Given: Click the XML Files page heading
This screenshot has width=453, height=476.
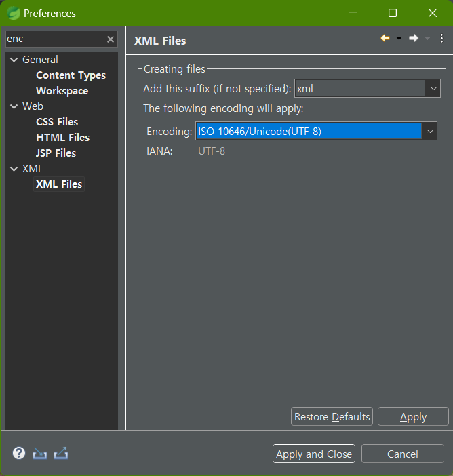Looking at the screenshot, I should [x=160, y=41].
